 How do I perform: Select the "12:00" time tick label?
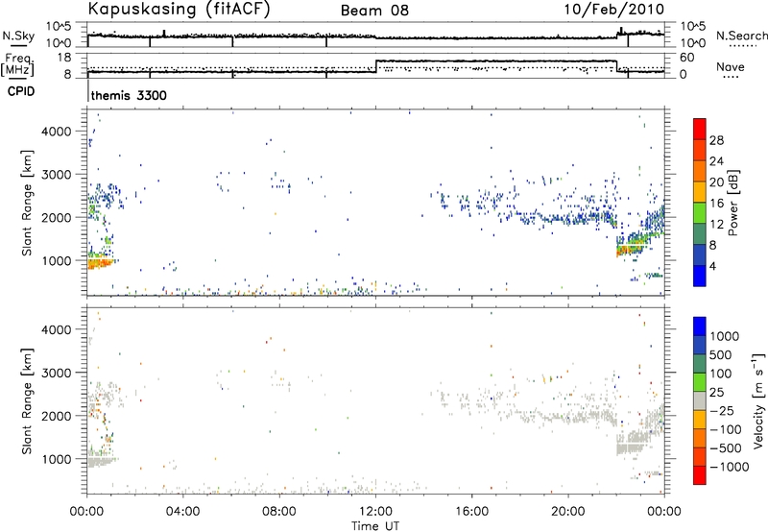(x=375, y=512)
